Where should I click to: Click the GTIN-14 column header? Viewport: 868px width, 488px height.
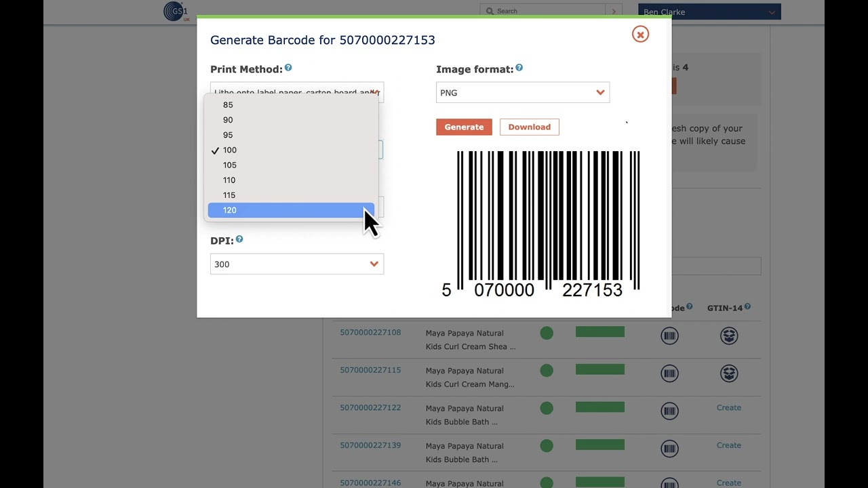725,308
